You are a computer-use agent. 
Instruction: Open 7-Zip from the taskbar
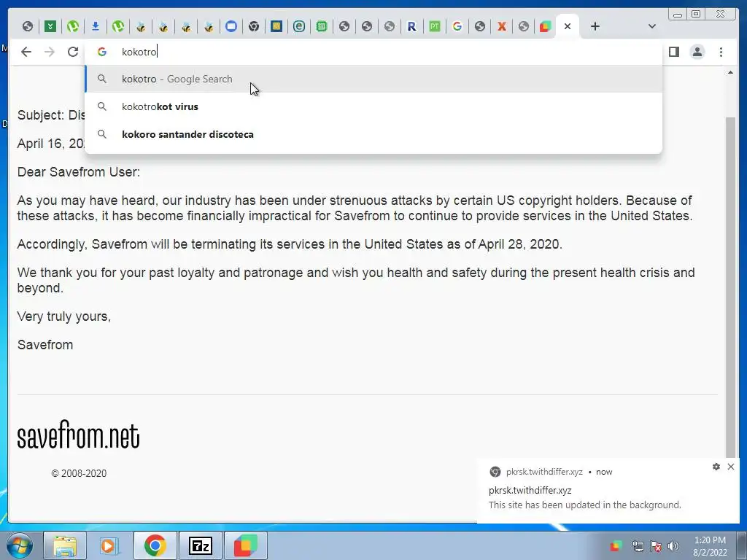[x=200, y=545]
